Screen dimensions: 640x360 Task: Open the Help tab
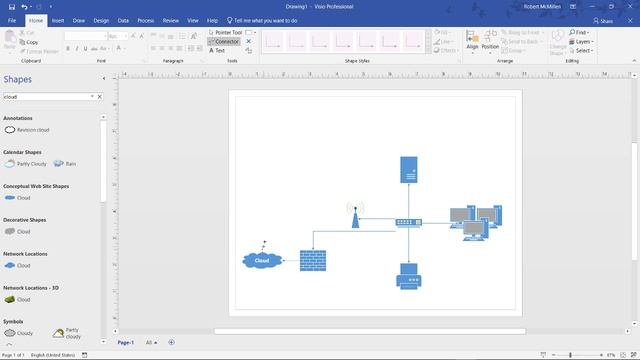(x=212, y=20)
